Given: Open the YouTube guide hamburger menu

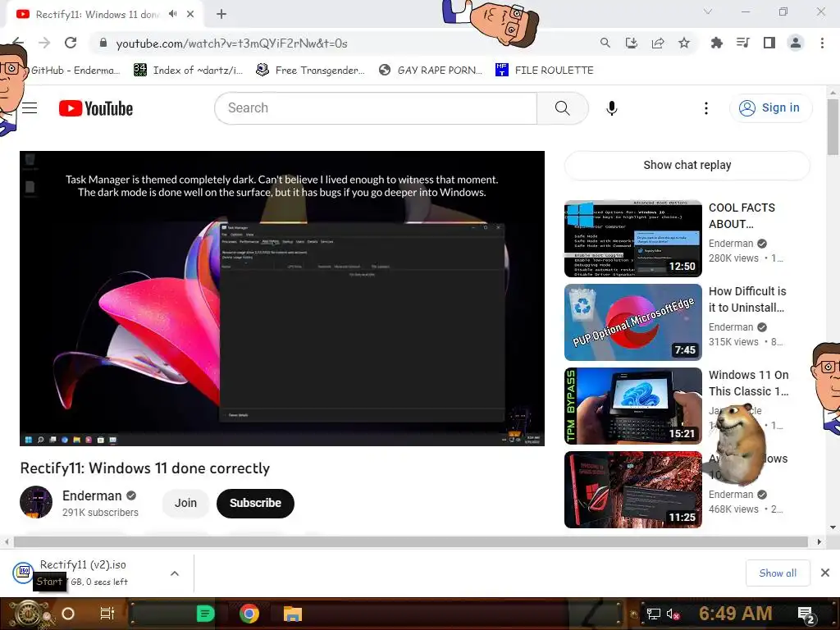Looking at the screenshot, I should click(30, 108).
